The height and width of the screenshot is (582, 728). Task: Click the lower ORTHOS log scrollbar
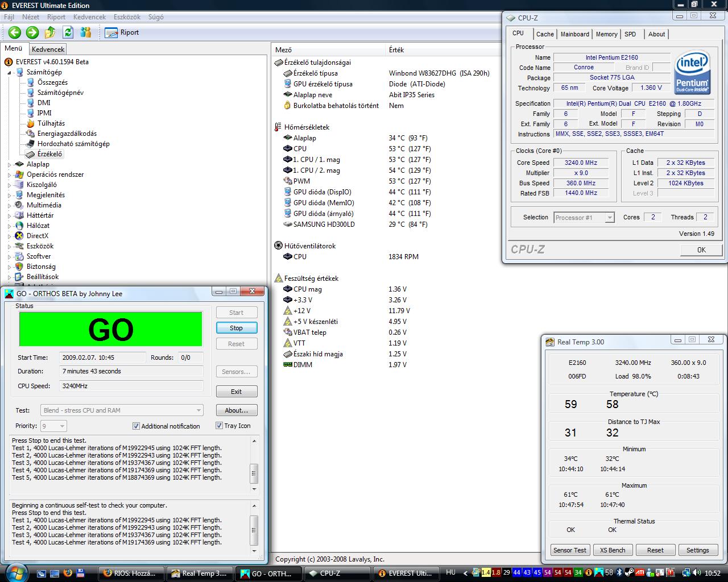[254, 527]
